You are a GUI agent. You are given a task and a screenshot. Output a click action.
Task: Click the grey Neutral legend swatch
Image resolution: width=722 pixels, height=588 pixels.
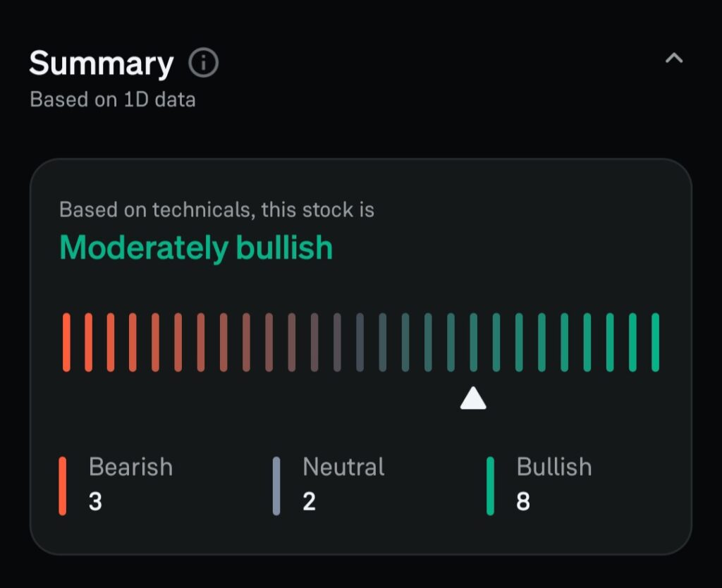[276, 486]
